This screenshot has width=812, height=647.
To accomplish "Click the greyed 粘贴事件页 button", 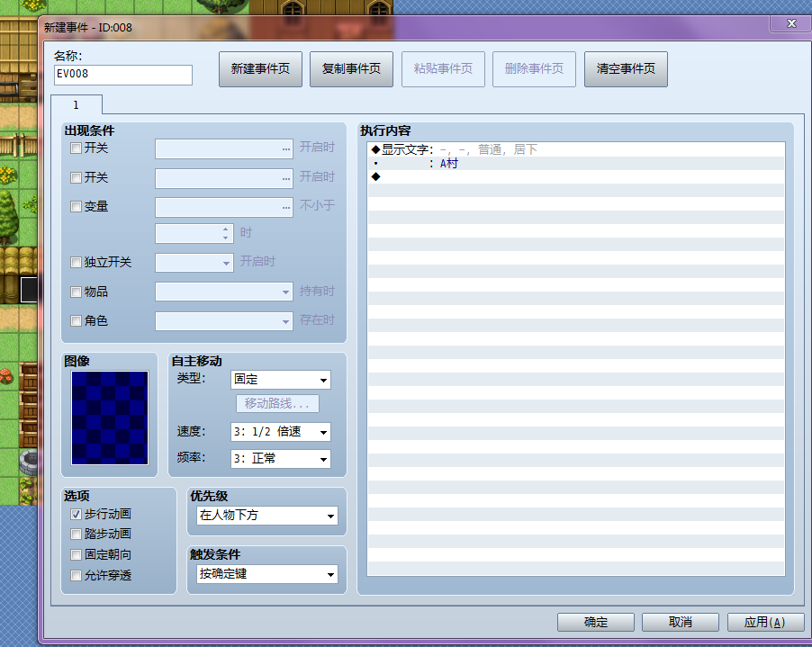I will tap(443, 69).
